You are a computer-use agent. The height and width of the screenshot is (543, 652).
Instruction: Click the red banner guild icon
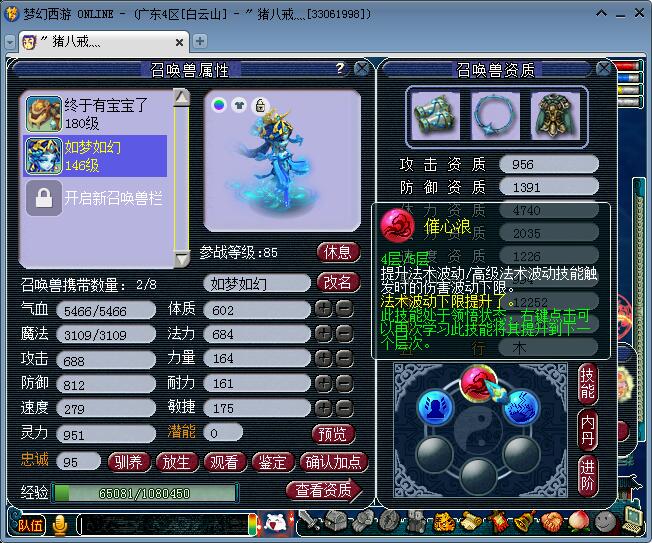click(497, 521)
